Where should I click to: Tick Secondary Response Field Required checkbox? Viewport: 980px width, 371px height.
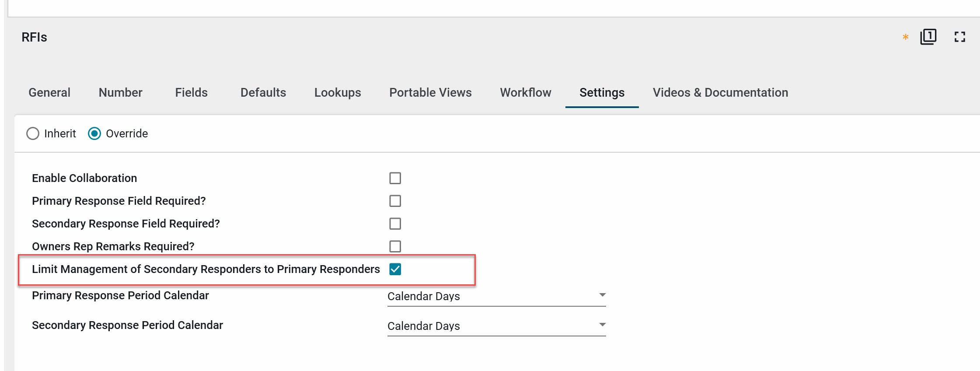click(x=395, y=224)
